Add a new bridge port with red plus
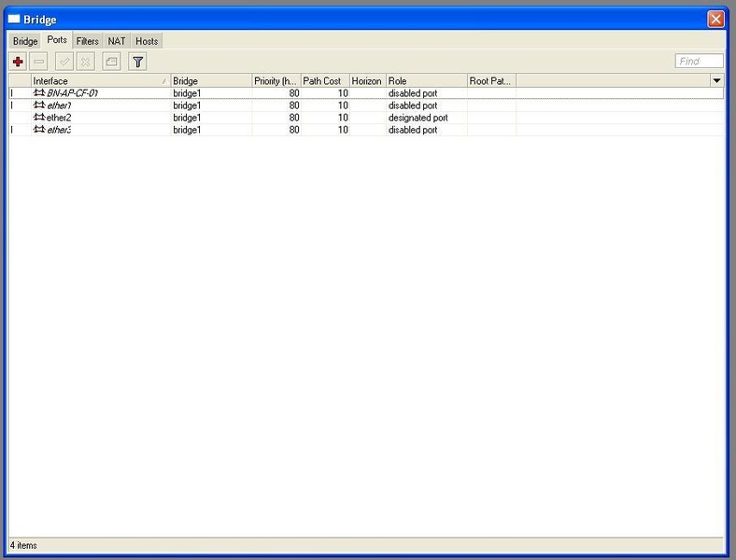Image resolution: width=736 pixels, height=560 pixels. tap(18, 62)
